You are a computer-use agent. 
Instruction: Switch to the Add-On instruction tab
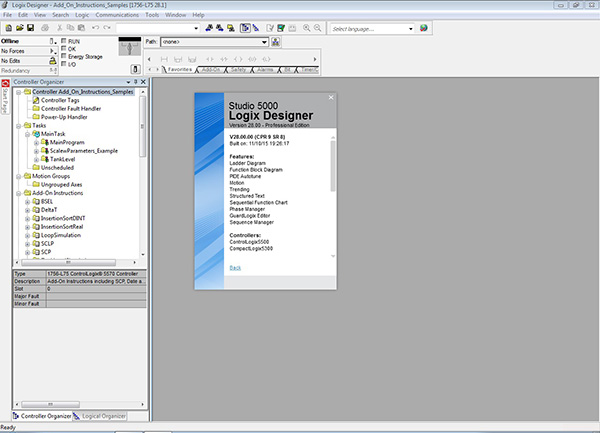point(211,70)
